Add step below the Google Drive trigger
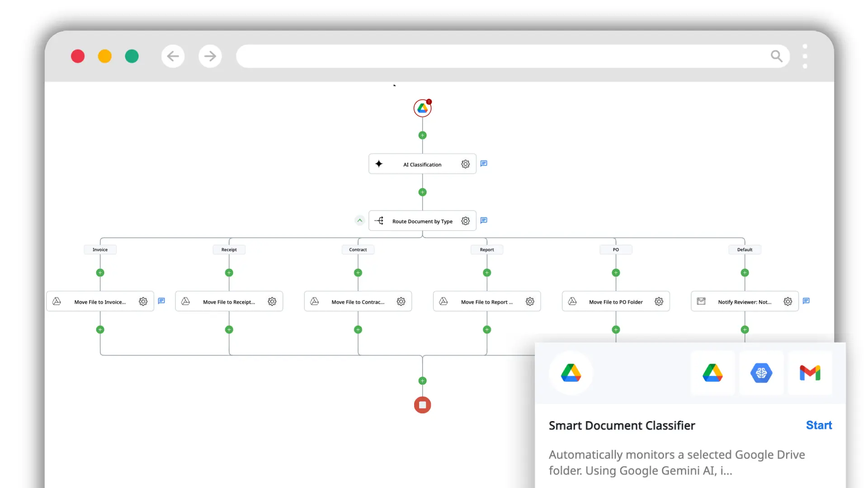868x488 pixels. click(x=422, y=135)
